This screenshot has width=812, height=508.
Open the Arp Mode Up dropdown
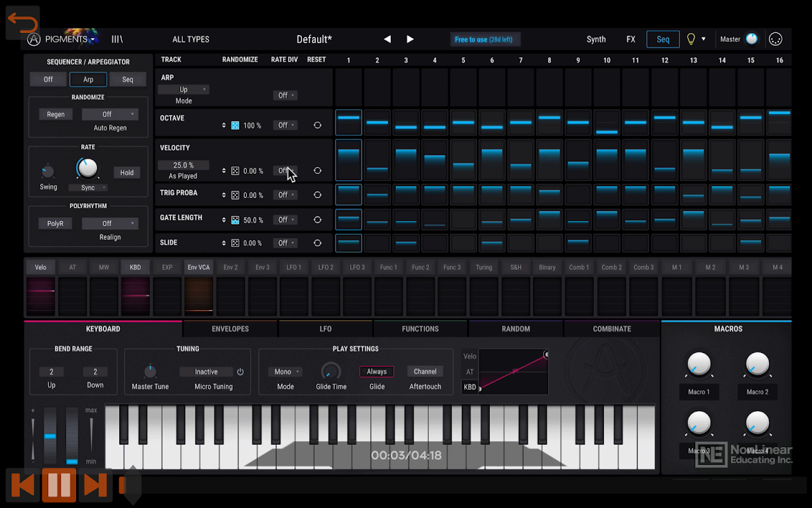click(183, 90)
